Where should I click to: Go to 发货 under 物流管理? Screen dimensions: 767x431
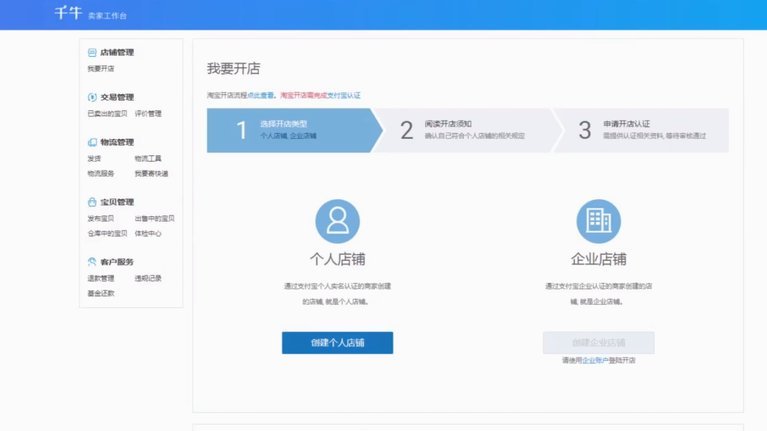tap(94, 159)
